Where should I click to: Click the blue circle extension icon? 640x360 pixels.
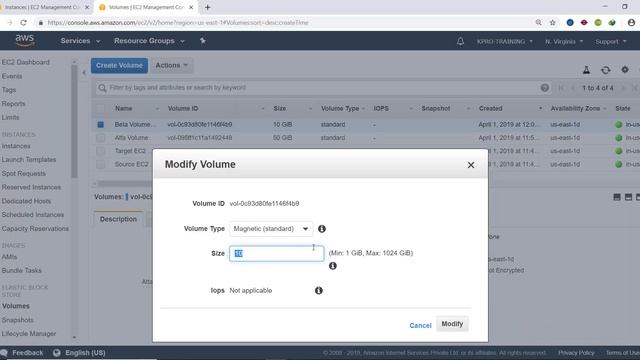point(570,23)
